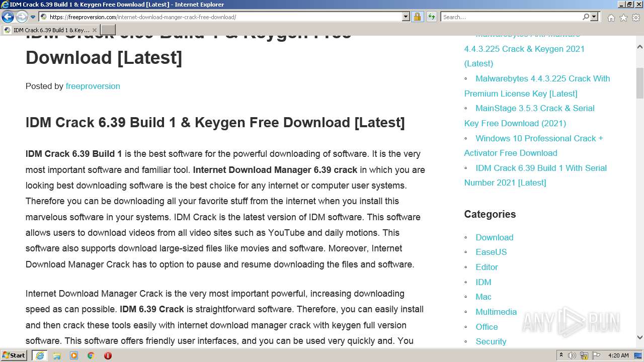The width and height of the screenshot is (644, 362).
Task: Click the red security app taskbar icon
Action: pos(108,355)
